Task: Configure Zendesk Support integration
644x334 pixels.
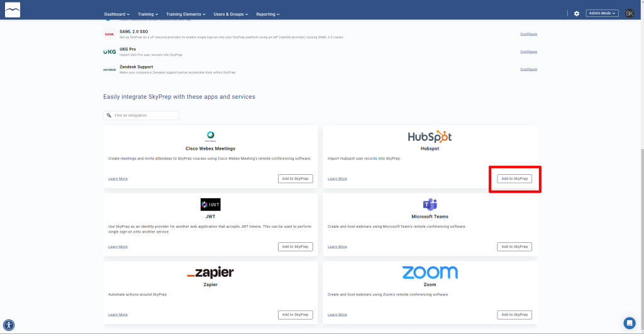Action: click(528, 69)
